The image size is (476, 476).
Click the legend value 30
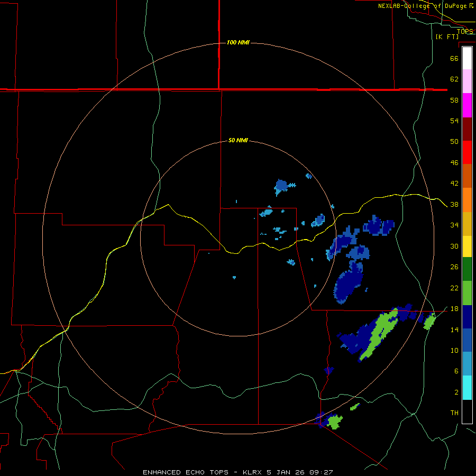click(454, 246)
